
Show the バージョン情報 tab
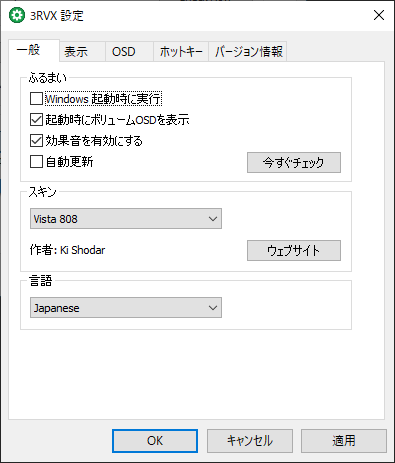click(248, 52)
